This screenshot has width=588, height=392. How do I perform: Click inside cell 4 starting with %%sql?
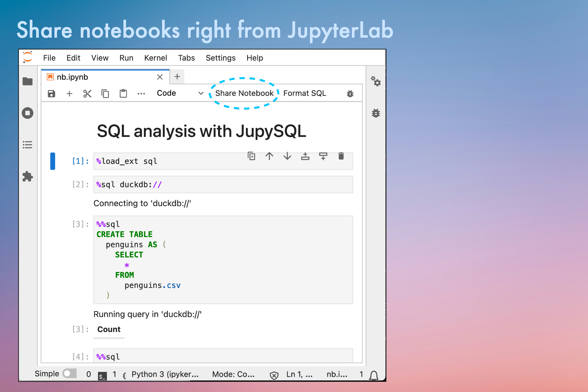coord(223,356)
